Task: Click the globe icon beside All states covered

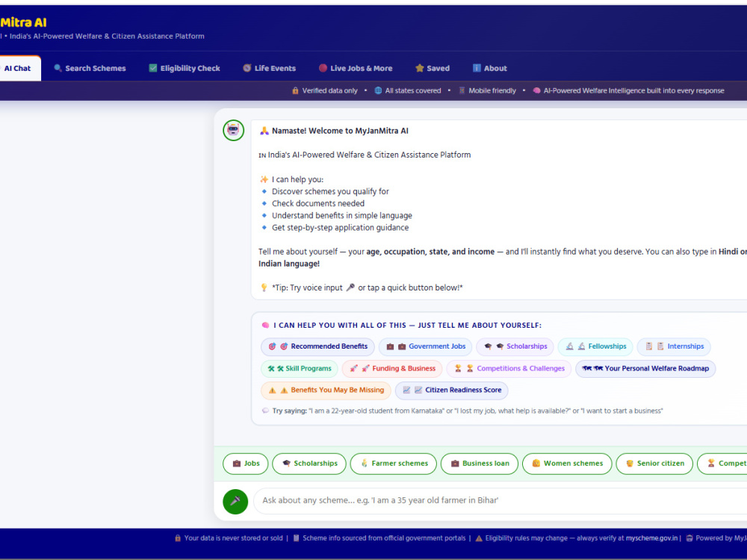Action: pyautogui.click(x=378, y=90)
